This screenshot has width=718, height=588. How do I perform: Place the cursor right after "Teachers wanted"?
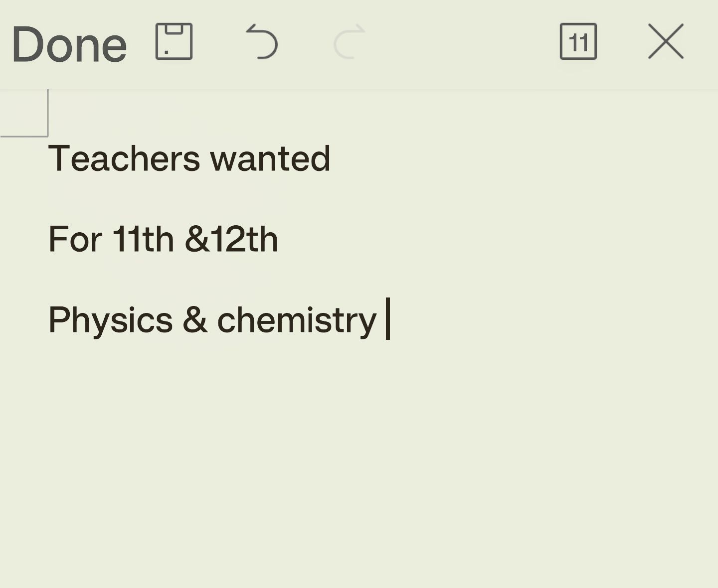point(332,159)
